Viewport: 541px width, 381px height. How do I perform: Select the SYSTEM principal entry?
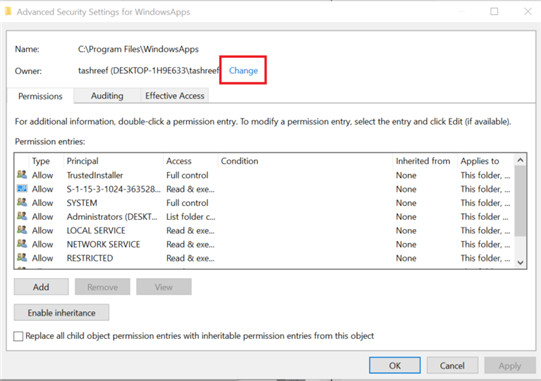coord(82,203)
